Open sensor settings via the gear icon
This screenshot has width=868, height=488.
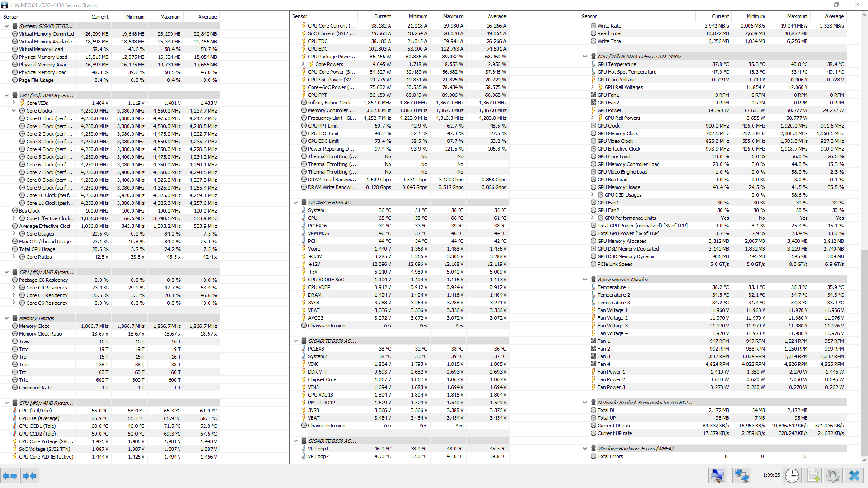click(833, 475)
